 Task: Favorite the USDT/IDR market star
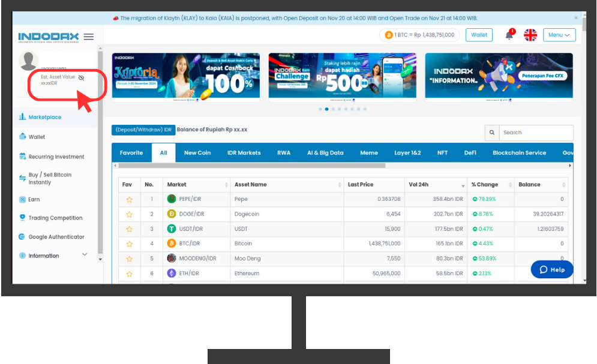130,229
